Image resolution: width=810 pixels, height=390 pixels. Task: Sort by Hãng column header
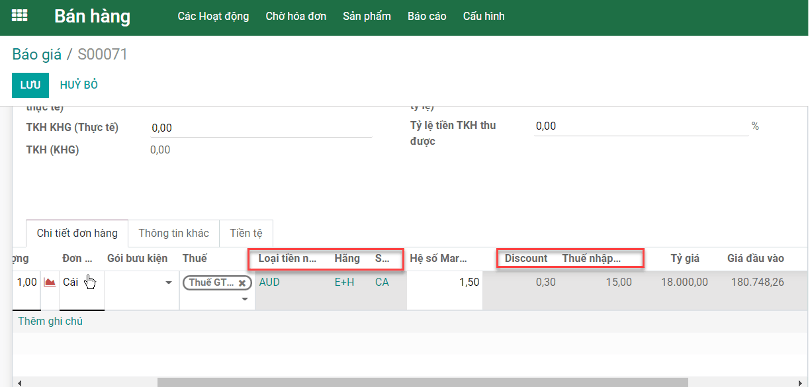[347, 259]
